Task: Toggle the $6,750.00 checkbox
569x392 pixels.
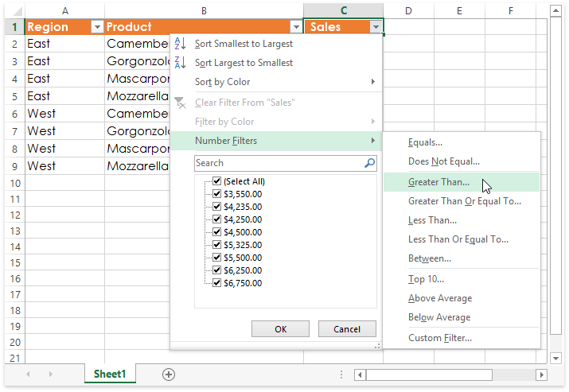Action: coord(216,282)
